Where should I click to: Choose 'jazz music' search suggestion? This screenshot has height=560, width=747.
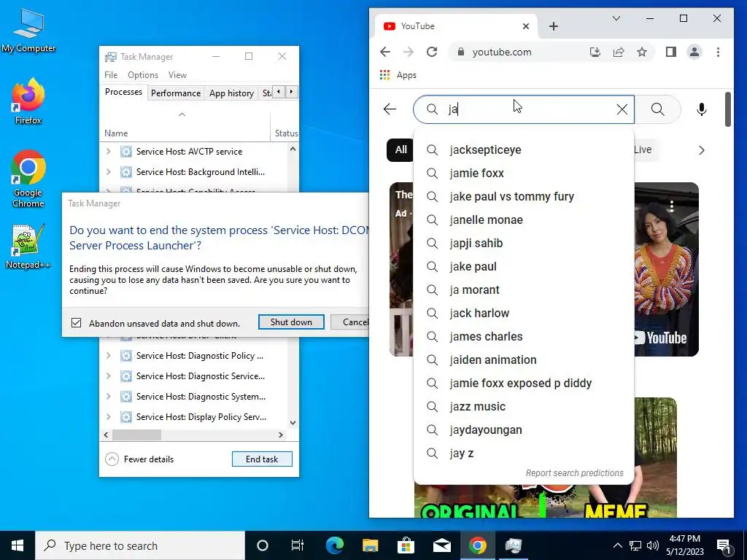click(x=524, y=407)
